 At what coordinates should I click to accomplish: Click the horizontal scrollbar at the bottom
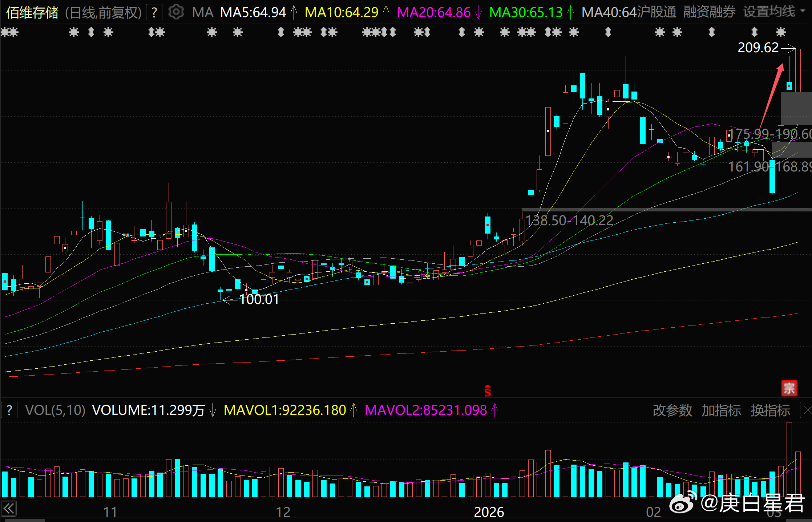(x=25, y=520)
